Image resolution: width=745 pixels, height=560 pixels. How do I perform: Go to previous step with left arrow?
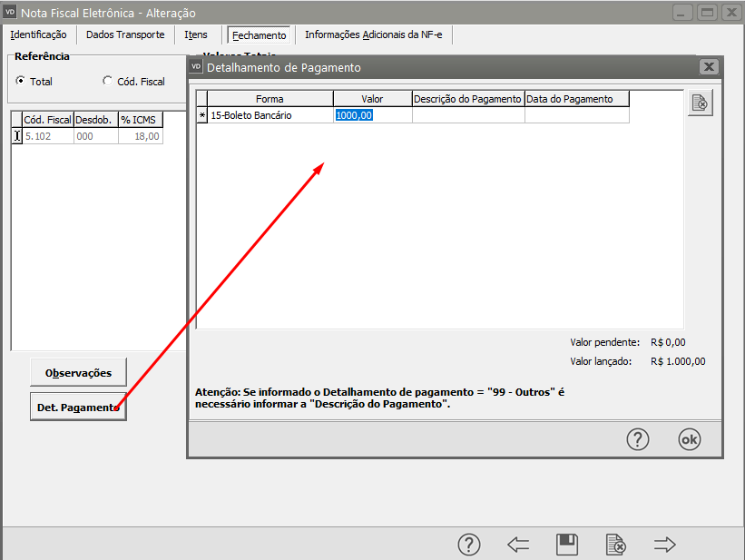[x=518, y=544]
